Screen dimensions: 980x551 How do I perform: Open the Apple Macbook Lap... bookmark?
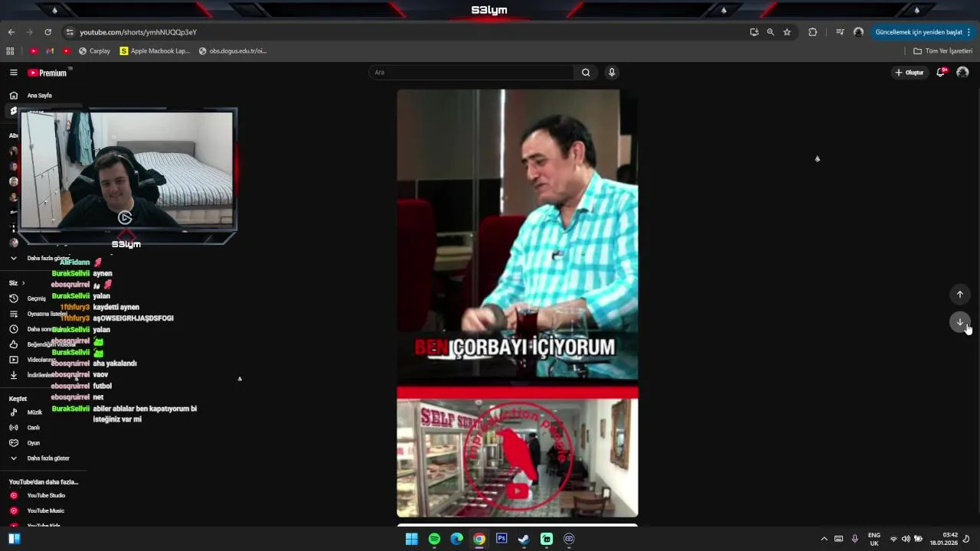tap(155, 51)
